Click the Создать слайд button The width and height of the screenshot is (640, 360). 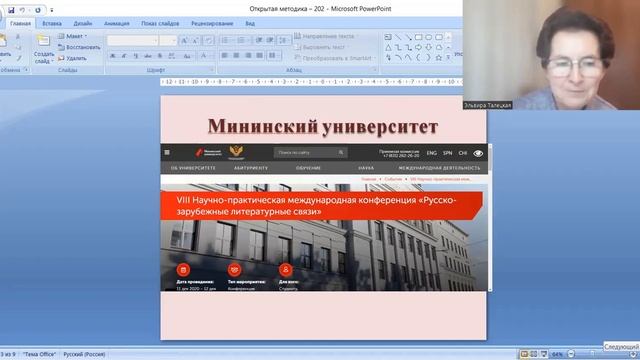pyautogui.click(x=44, y=49)
